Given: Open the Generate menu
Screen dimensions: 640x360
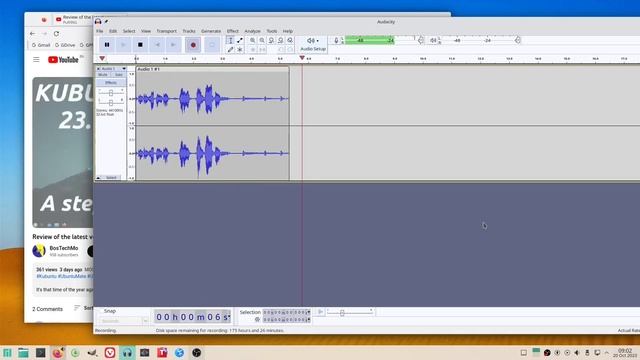Looking at the screenshot, I should [211, 31].
